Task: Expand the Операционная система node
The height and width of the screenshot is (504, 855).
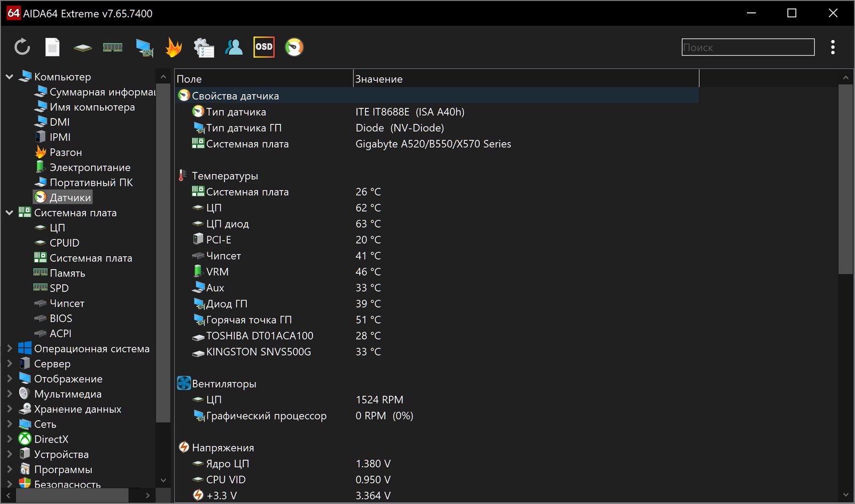Action: (x=9, y=349)
